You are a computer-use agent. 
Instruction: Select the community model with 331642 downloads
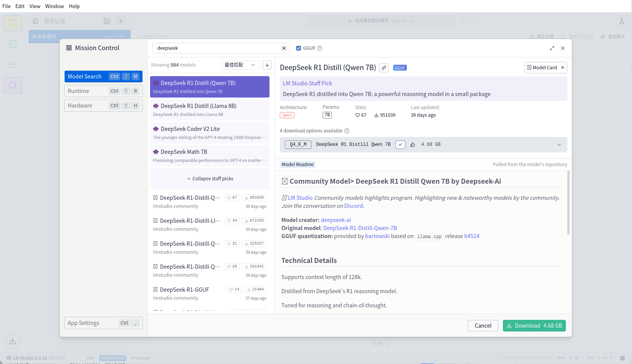[210, 271]
